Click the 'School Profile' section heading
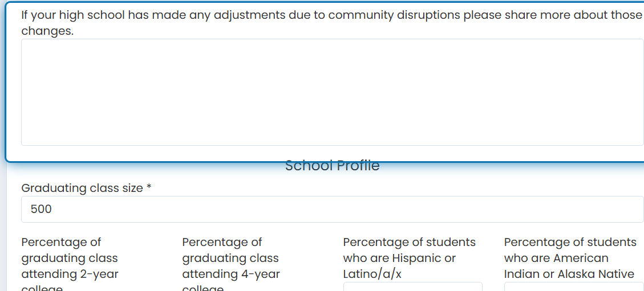Viewport: 644px width, 291px height. [x=332, y=166]
